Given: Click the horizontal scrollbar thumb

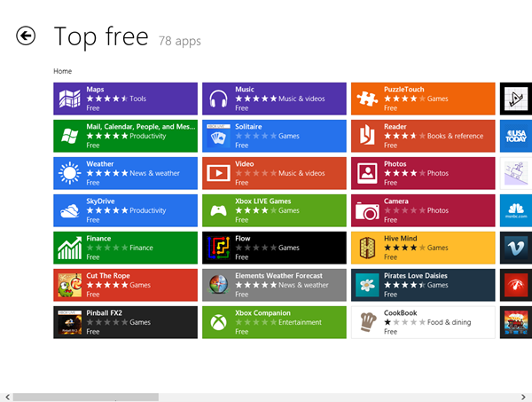Looking at the screenshot, I should pyautogui.click(x=86, y=397).
